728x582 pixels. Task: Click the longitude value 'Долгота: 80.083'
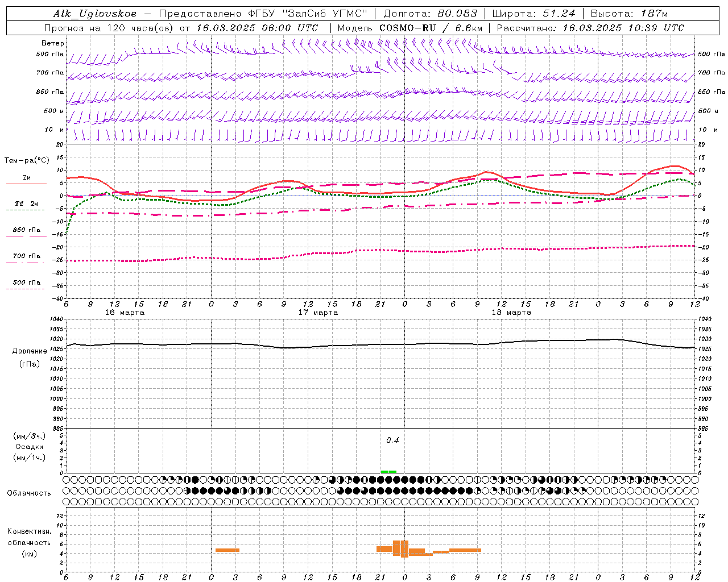(431, 14)
